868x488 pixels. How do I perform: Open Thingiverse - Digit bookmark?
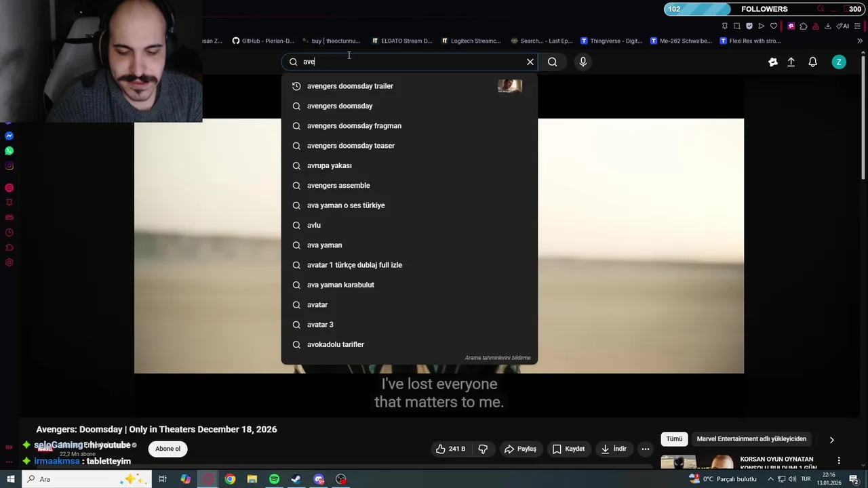(612, 41)
